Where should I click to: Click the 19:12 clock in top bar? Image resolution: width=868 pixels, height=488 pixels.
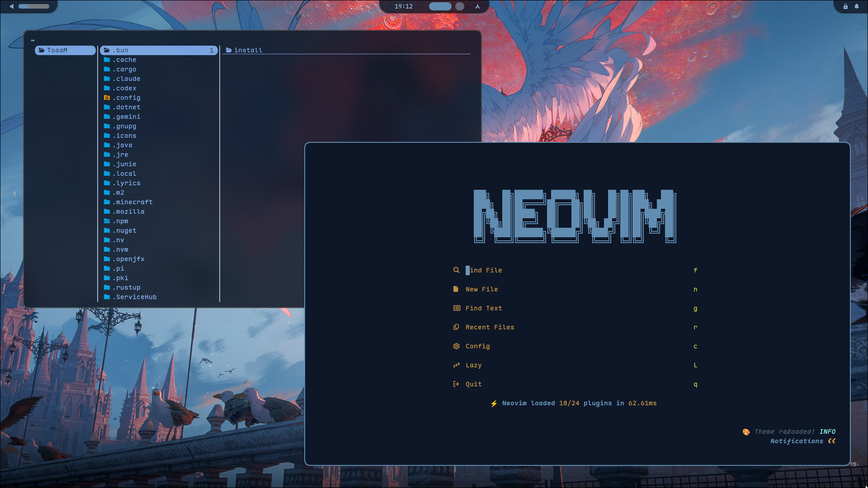[403, 6]
